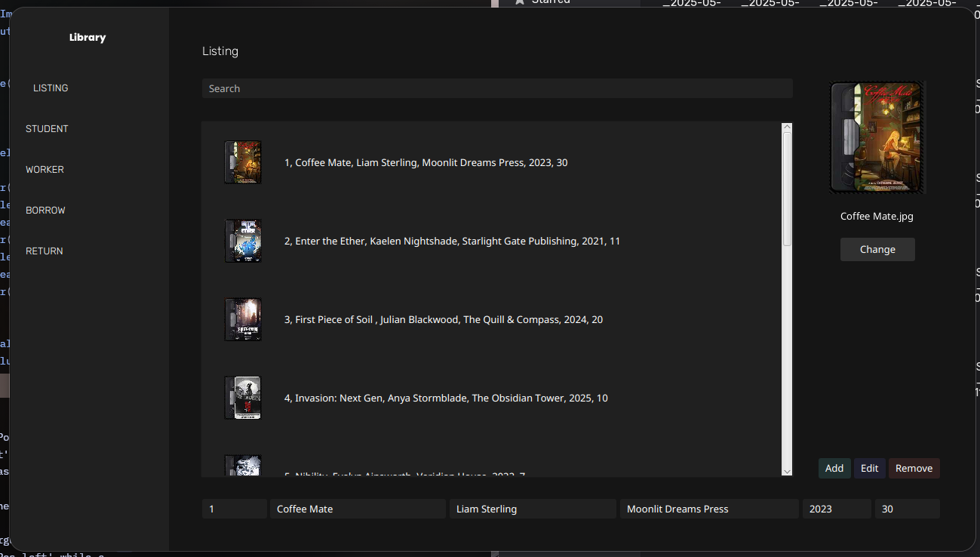Open the Listing section in sidebar
Screen dimensions: 980x557
tap(51, 88)
